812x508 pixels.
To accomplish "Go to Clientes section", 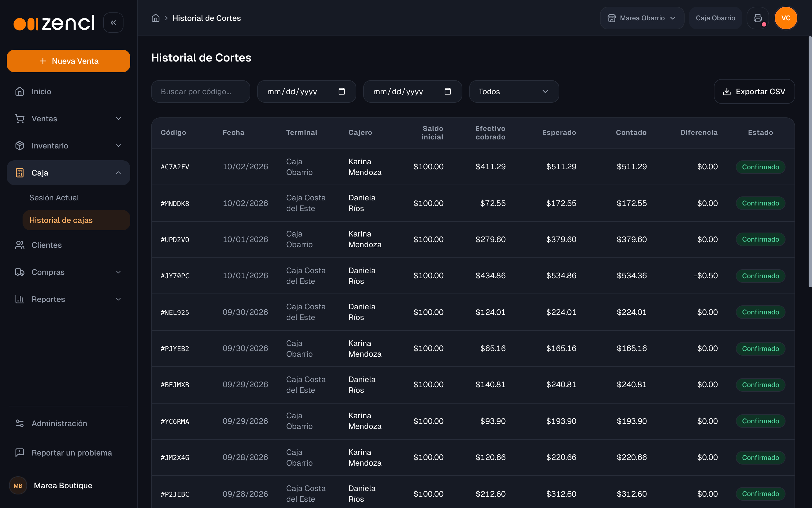I will point(69,245).
